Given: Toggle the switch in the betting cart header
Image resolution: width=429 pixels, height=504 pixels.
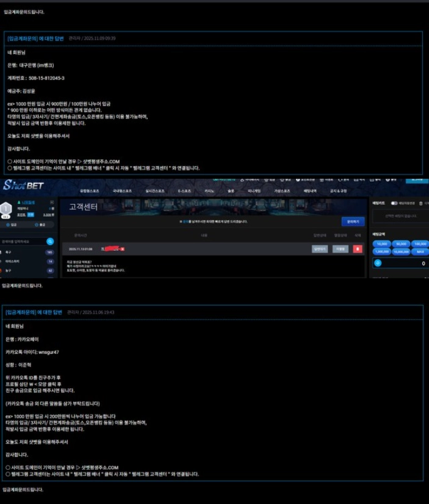Looking at the screenshot, I should tap(394, 203).
